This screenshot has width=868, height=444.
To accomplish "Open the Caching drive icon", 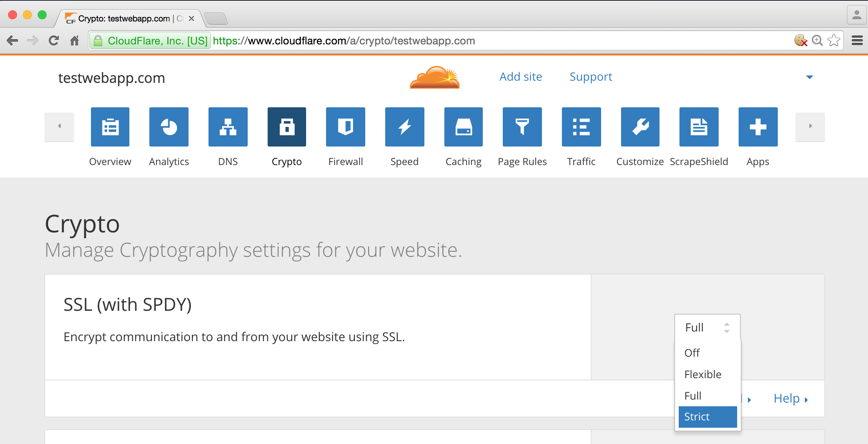I will [x=464, y=127].
